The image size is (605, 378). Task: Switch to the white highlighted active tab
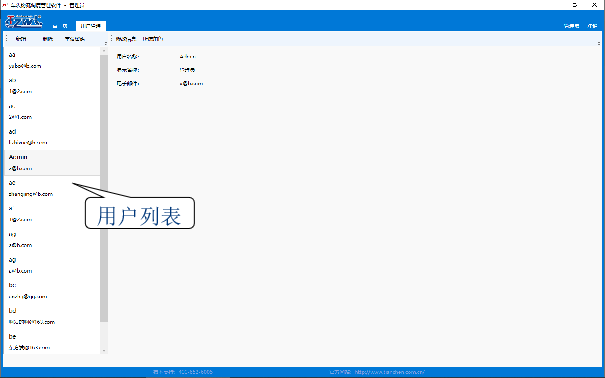point(91,26)
